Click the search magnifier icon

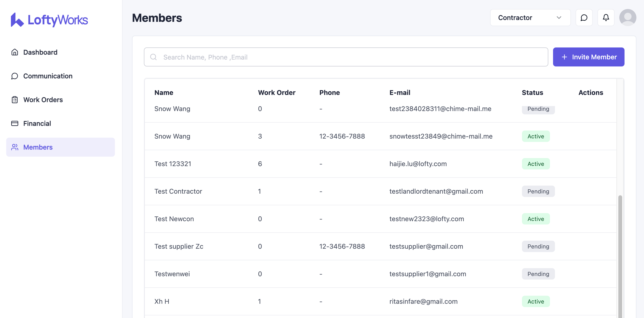(x=153, y=57)
